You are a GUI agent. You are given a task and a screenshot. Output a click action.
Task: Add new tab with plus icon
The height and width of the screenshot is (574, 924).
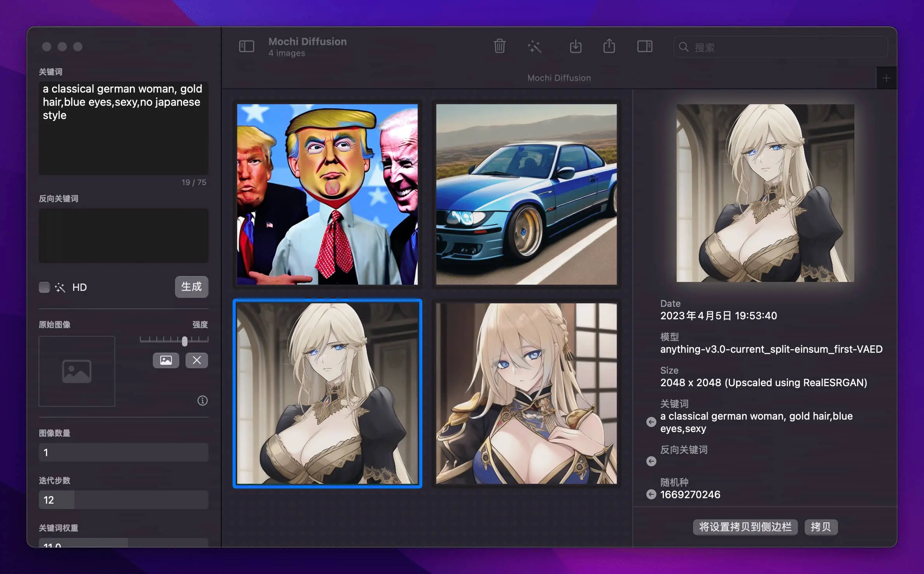click(886, 78)
